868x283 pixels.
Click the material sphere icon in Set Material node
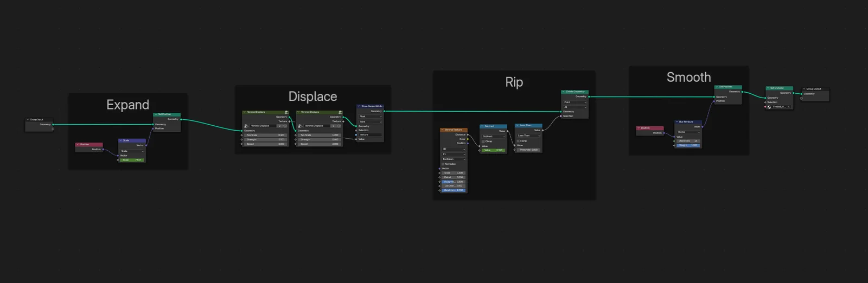(x=769, y=107)
